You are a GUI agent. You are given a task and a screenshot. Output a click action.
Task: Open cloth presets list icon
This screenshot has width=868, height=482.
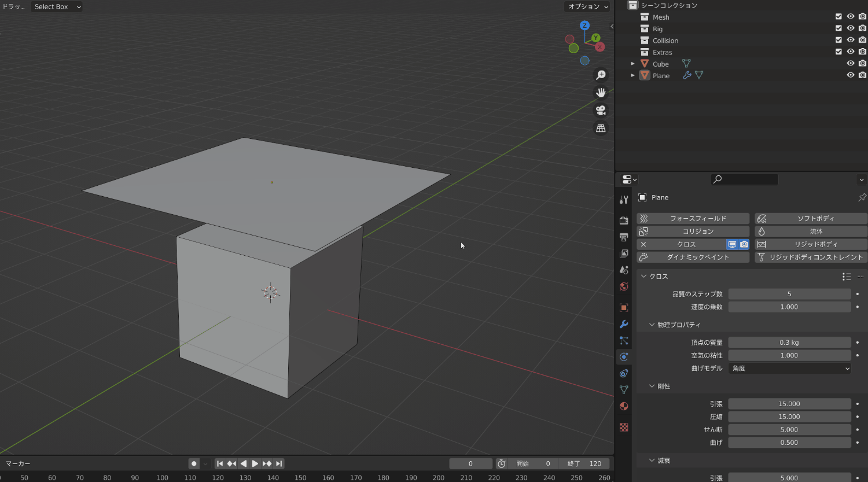point(847,277)
